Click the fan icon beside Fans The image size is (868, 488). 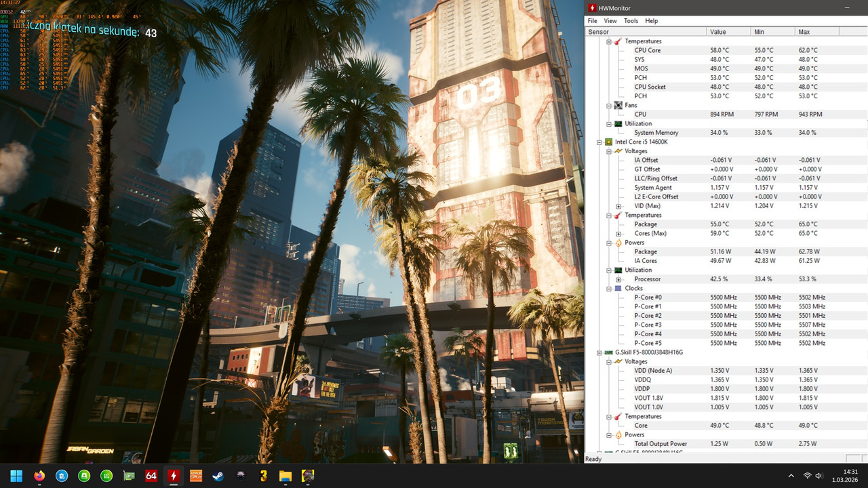tap(618, 105)
